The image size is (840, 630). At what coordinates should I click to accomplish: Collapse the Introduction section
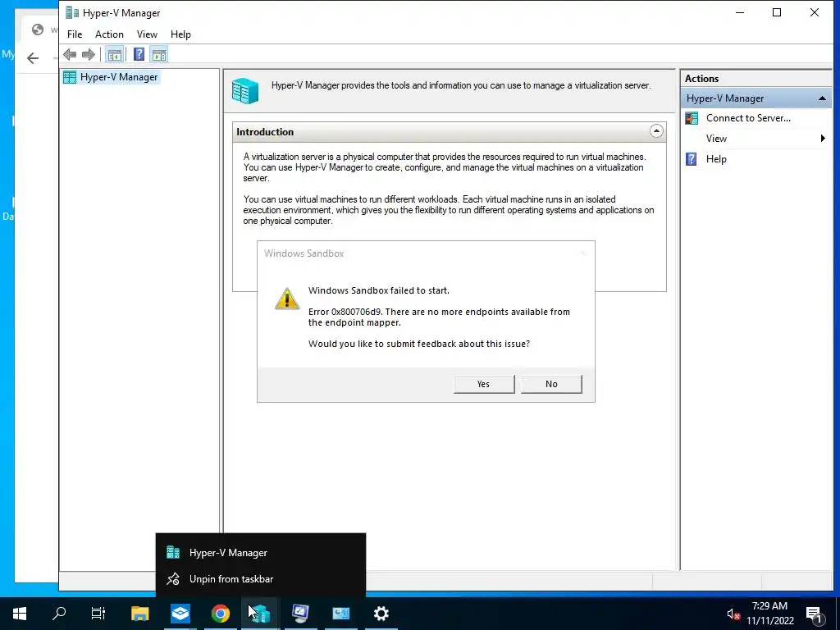656,131
